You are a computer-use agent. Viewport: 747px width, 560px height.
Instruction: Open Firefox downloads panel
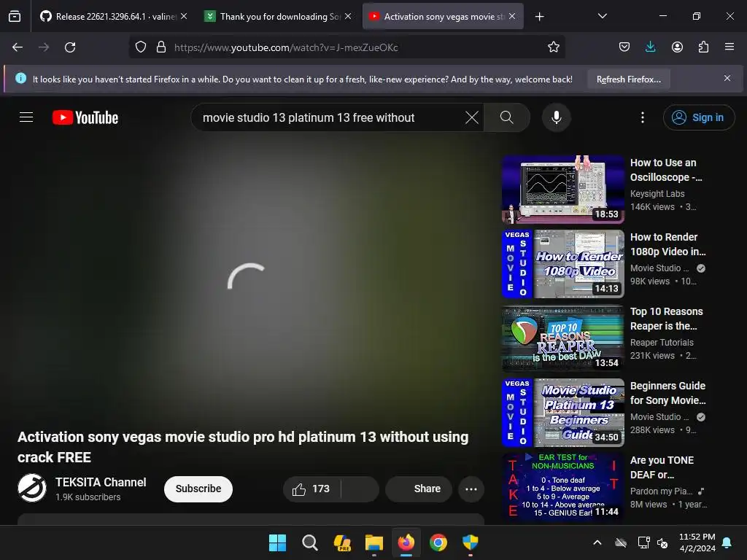650,47
